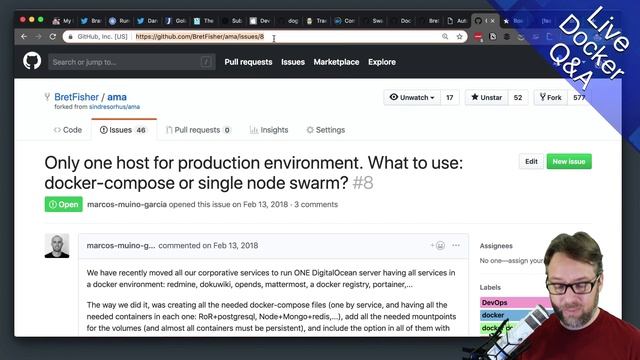Open Explore in the top navigation
The width and height of the screenshot is (640, 360).
(x=382, y=62)
